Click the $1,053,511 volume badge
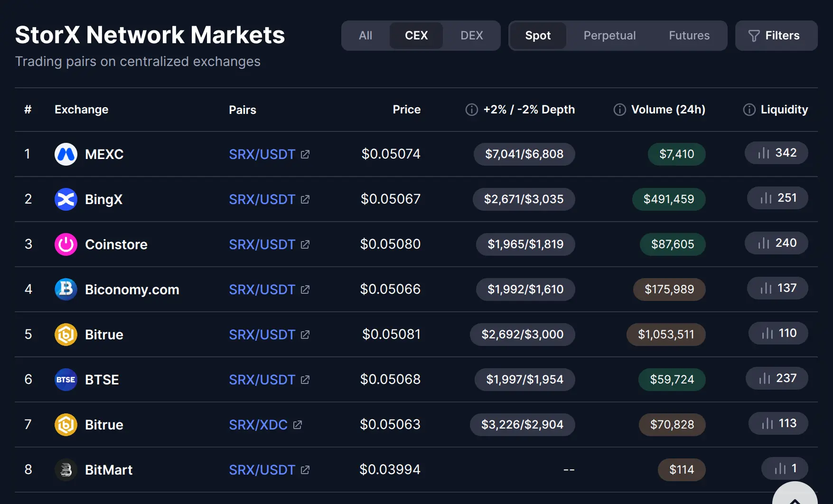This screenshot has height=504, width=833. pos(666,335)
